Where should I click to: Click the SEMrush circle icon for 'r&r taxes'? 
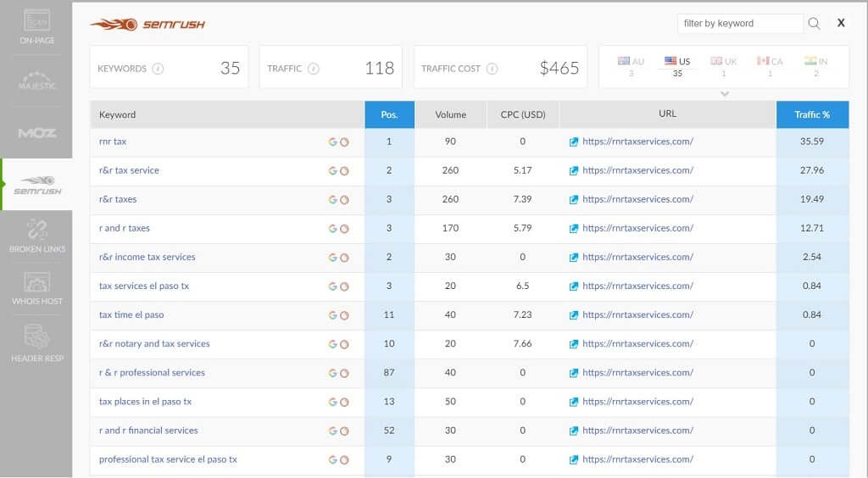coord(344,200)
